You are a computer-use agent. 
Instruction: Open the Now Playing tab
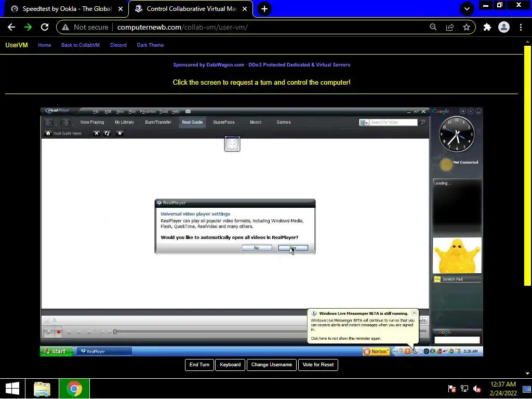(92, 122)
